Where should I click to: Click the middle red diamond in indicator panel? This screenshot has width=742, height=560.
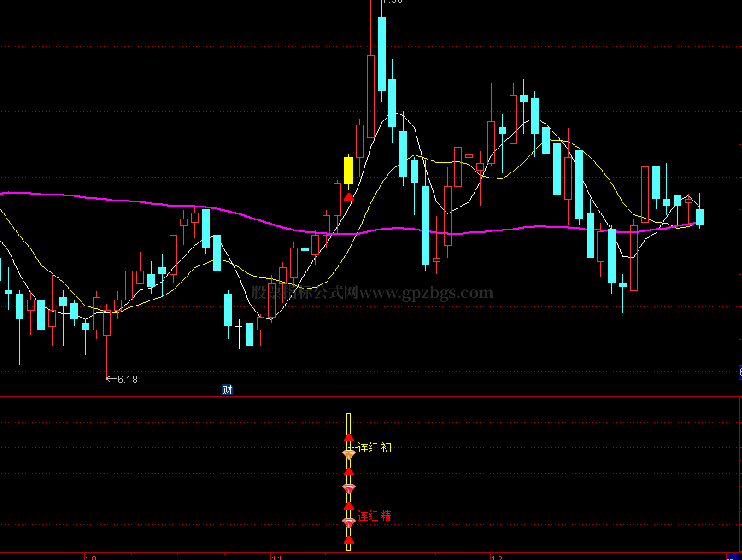tap(349, 488)
